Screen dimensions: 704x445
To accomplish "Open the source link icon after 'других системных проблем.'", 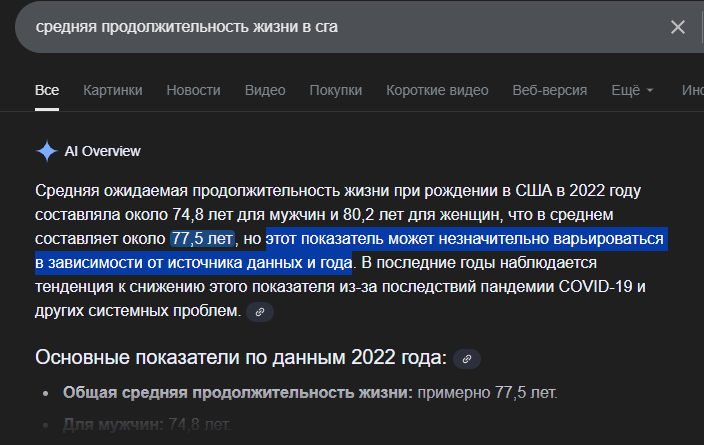I will pyautogui.click(x=260, y=312).
